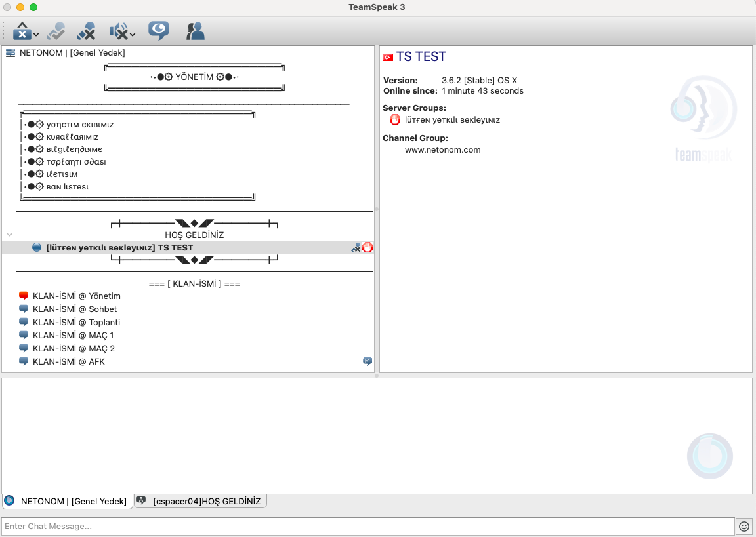This screenshot has height=537, width=756.
Task: Click the Enter Chat Message input field
Action: click(x=367, y=526)
